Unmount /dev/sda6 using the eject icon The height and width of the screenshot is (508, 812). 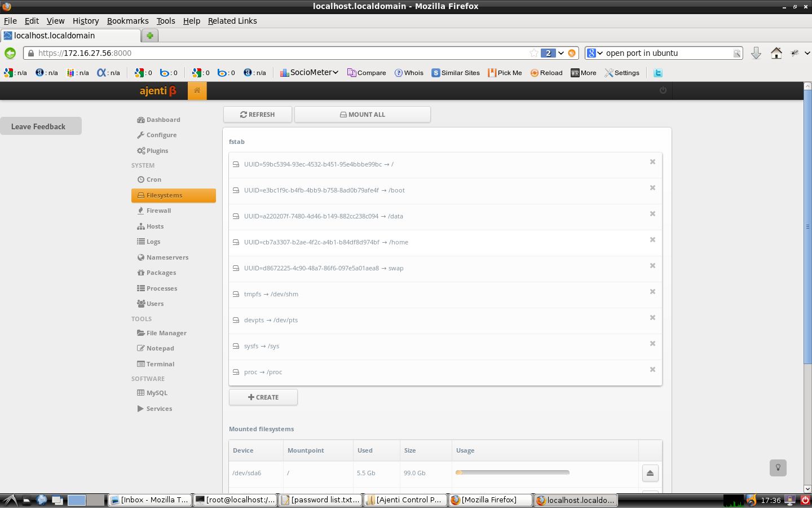pos(650,473)
